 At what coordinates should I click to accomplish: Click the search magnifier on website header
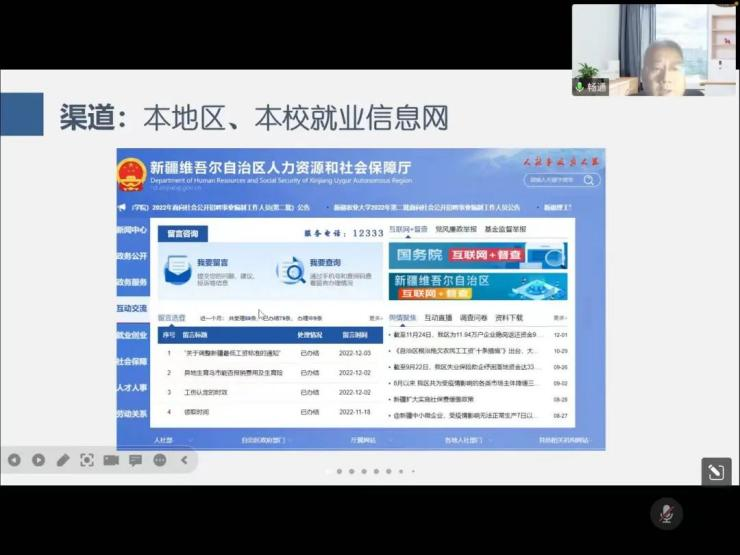tap(589, 180)
